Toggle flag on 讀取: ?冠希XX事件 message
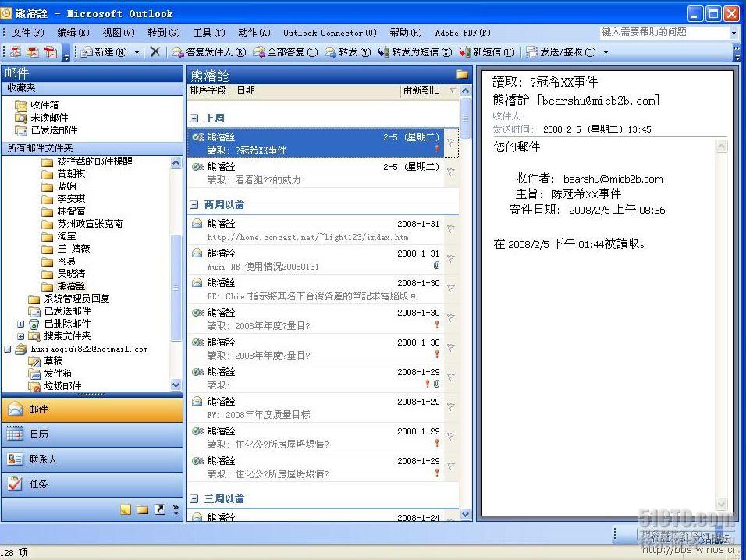The width and height of the screenshot is (746, 560). tap(451, 142)
